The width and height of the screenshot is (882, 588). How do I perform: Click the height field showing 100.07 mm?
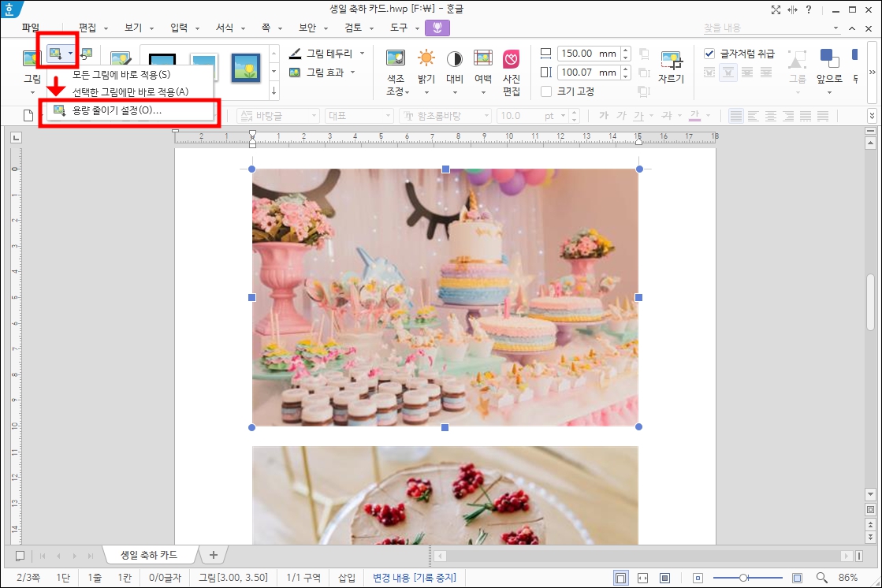[x=588, y=72]
